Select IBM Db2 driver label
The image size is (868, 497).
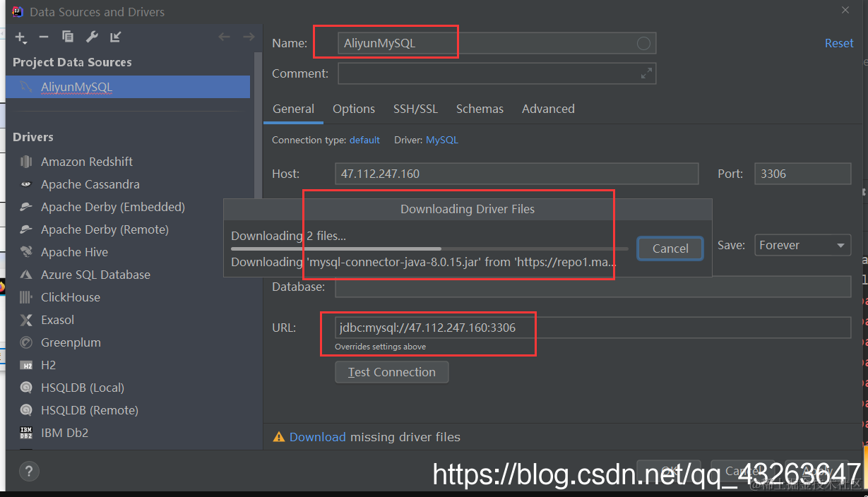[64, 433]
